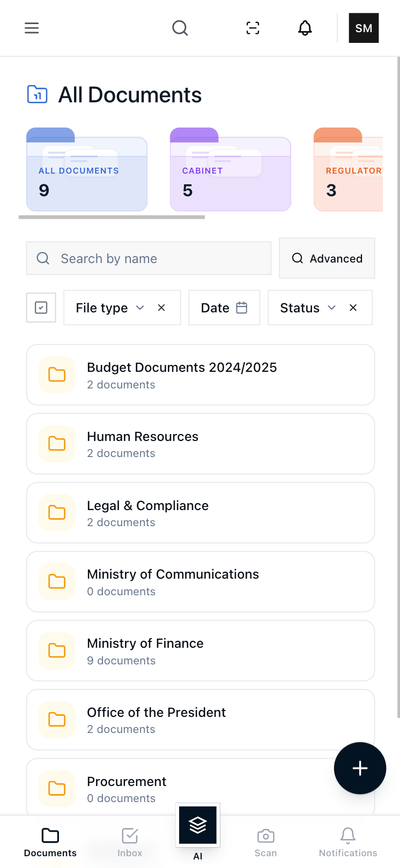Open notifications bell in top header

[x=305, y=28]
